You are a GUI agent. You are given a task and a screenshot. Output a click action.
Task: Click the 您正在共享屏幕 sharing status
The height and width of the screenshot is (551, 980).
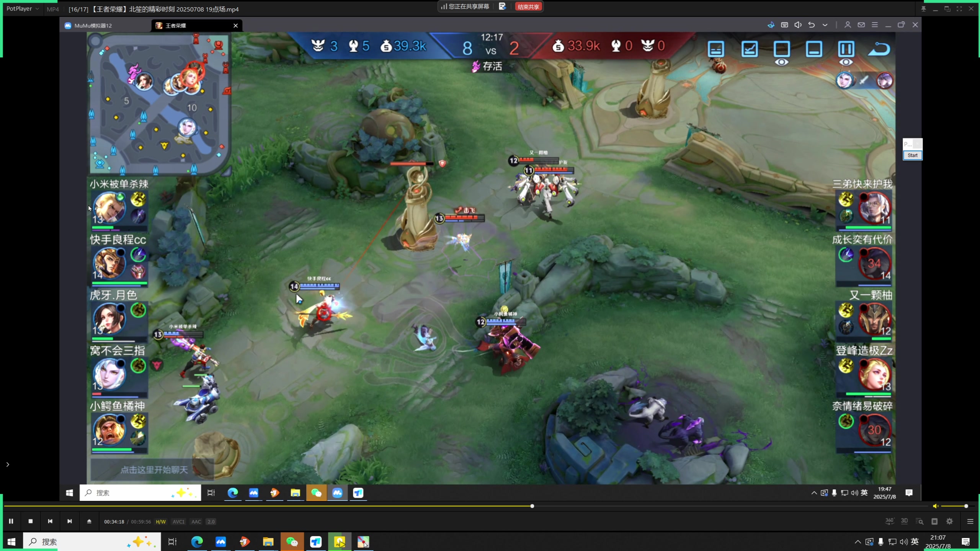(465, 7)
